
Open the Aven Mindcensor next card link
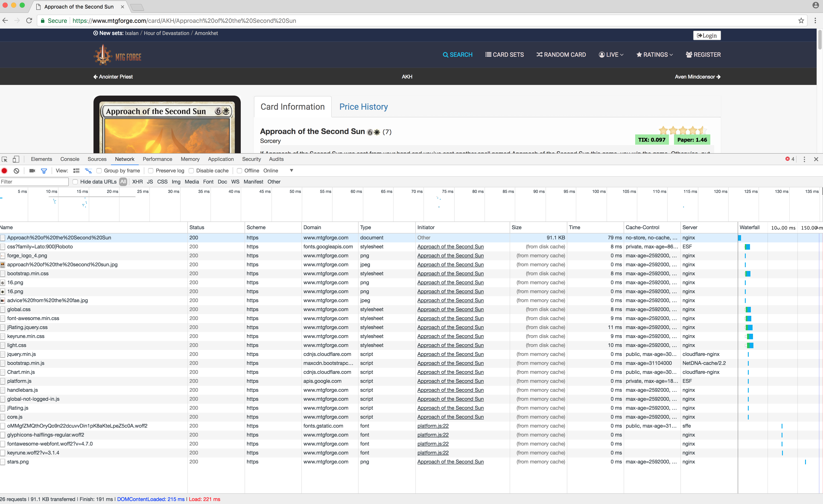coord(698,77)
